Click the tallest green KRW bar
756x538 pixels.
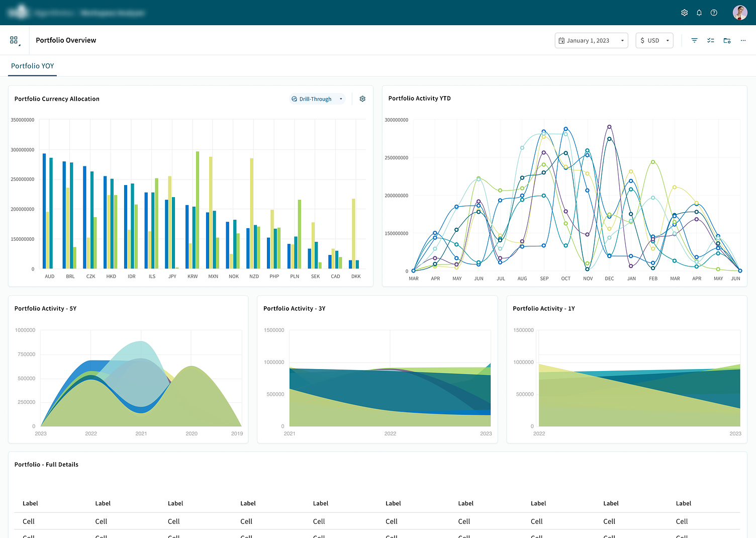198,209
